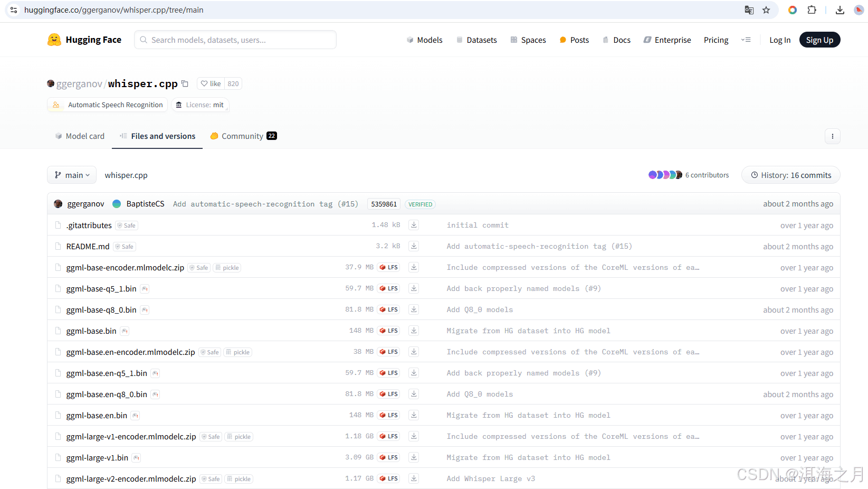
Task: Switch to the Model card tab
Action: (x=80, y=136)
